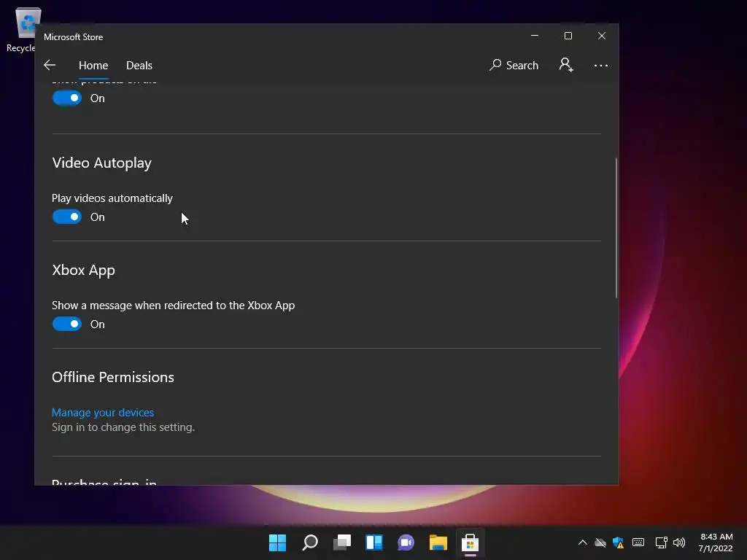
Task: Maximize the Microsoft Store window
Action: [568, 36]
